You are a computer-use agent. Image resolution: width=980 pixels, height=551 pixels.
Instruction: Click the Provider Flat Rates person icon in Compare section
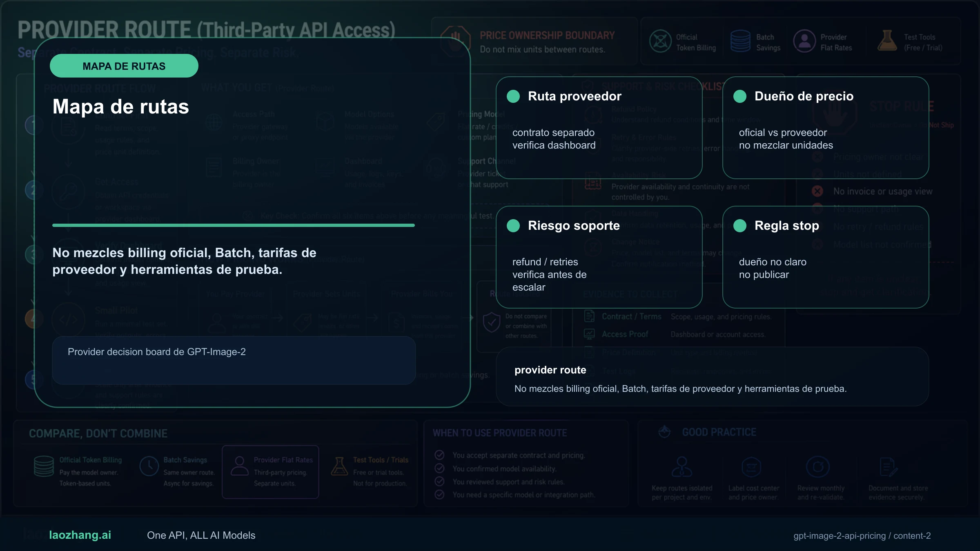[240, 466]
